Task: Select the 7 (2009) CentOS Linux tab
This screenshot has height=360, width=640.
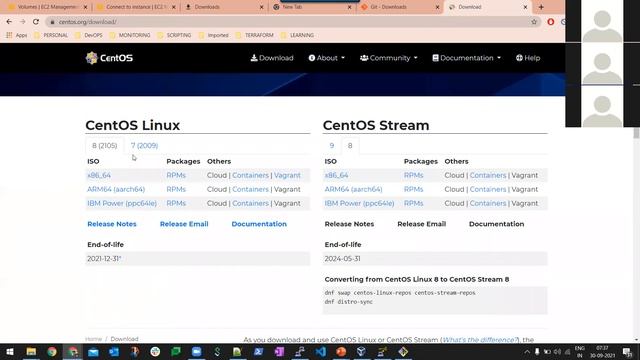Action: 144,146
